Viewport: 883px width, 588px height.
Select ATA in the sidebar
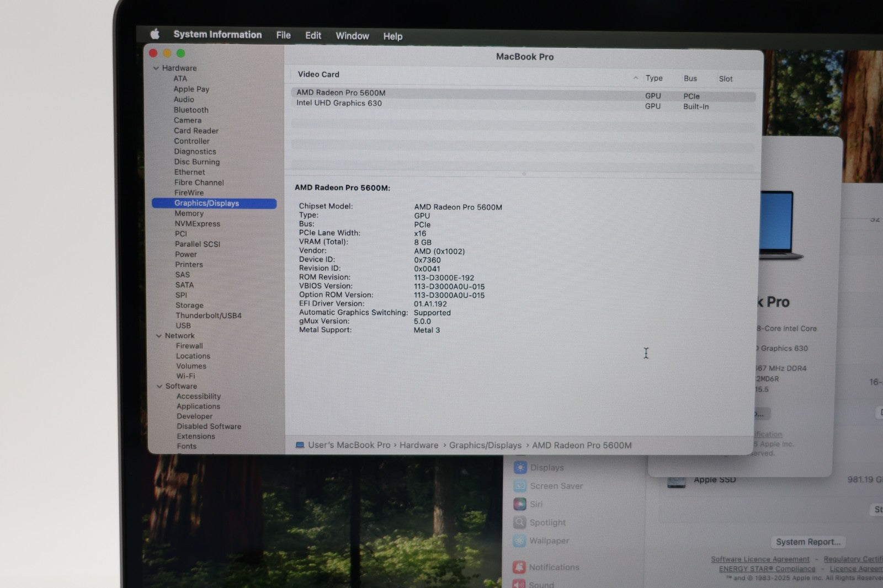180,79
